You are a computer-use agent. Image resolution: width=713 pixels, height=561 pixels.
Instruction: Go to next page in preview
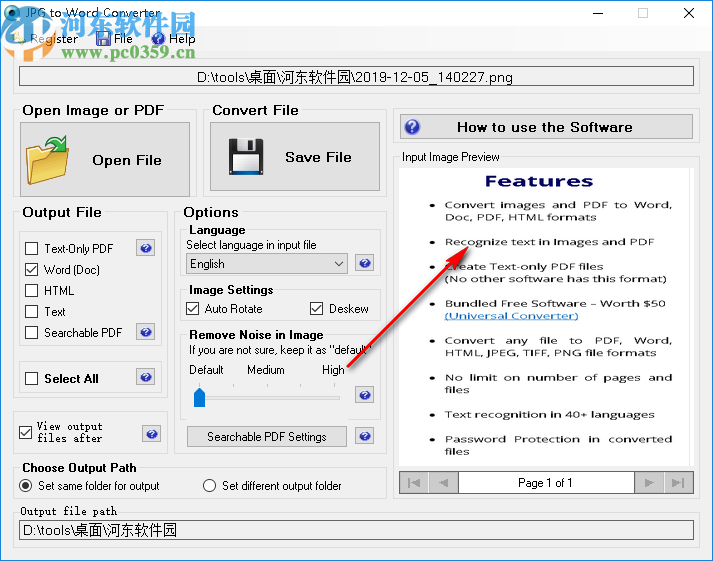(649, 483)
